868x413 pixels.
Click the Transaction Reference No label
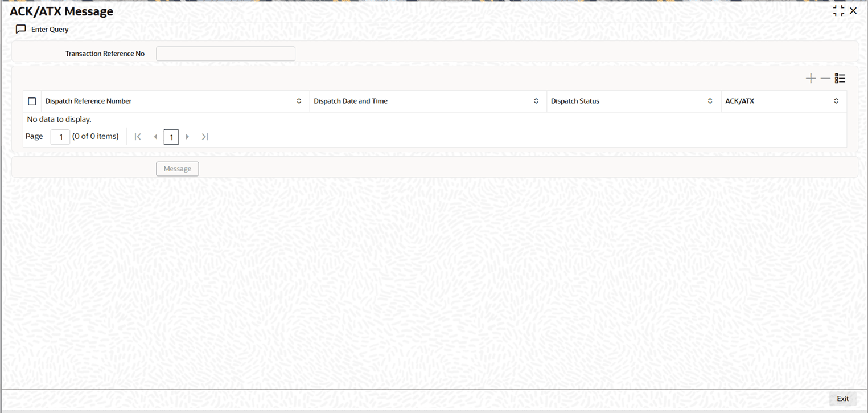(x=105, y=54)
